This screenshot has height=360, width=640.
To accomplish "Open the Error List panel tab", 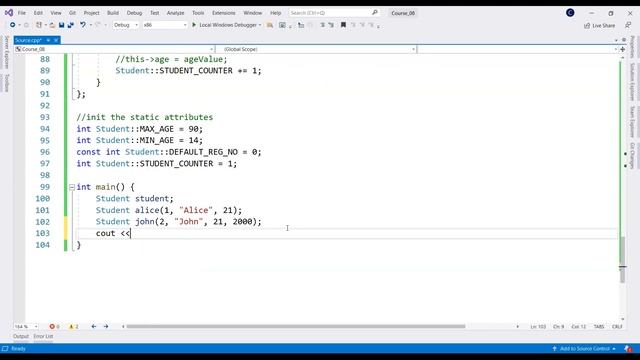I will click(x=43, y=336).
